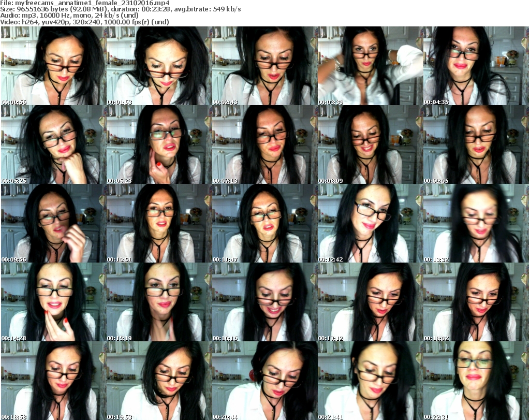Pick the thumbnail marked 00:07:13
This screenshot has height=420, width=530.
point(264,144)
